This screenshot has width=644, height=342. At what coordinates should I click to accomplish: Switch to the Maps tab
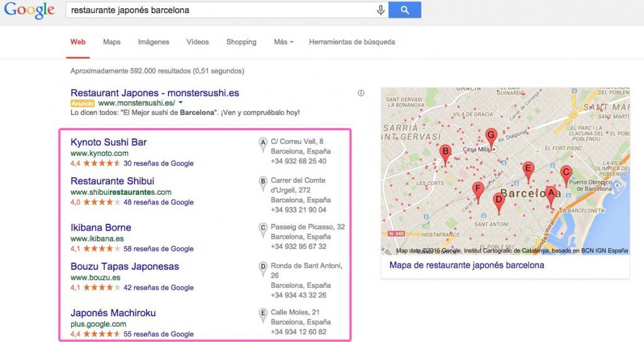(x=112, y=42)
